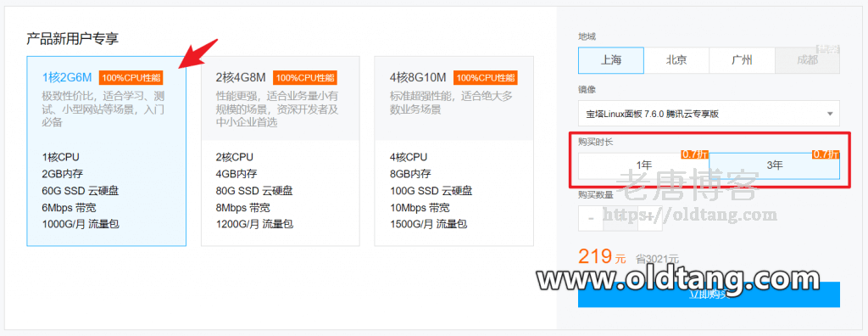Select the 1核2G6M product card
868x336 pixels.
(x=106, y=151)
